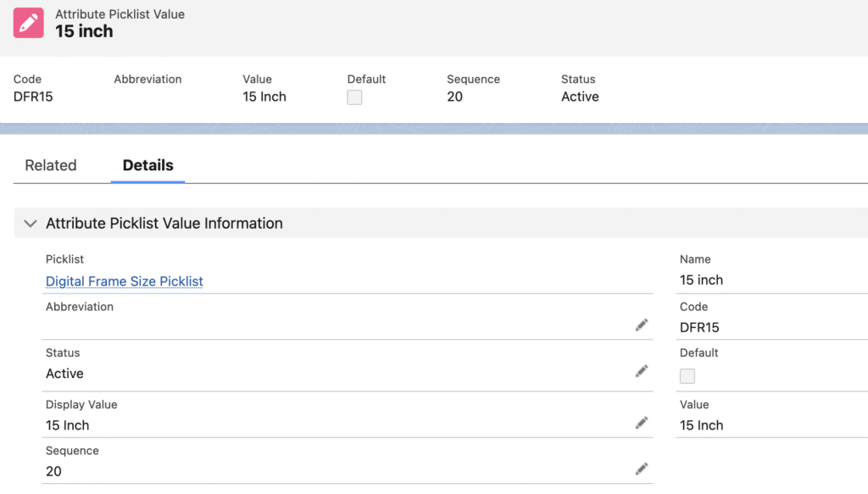Click the Sequence field value 20 in details
This screenshot has height=494, width=868.
tap(54, 471)
